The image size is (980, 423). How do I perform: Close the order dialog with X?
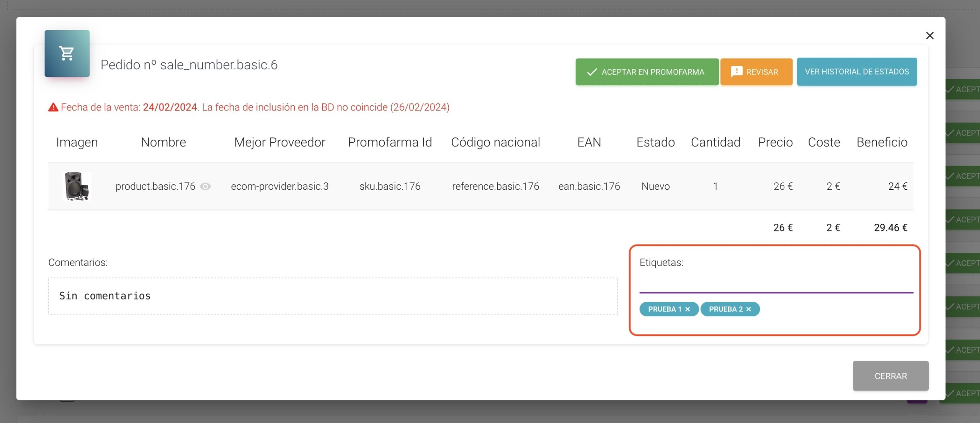coord(929,36)
